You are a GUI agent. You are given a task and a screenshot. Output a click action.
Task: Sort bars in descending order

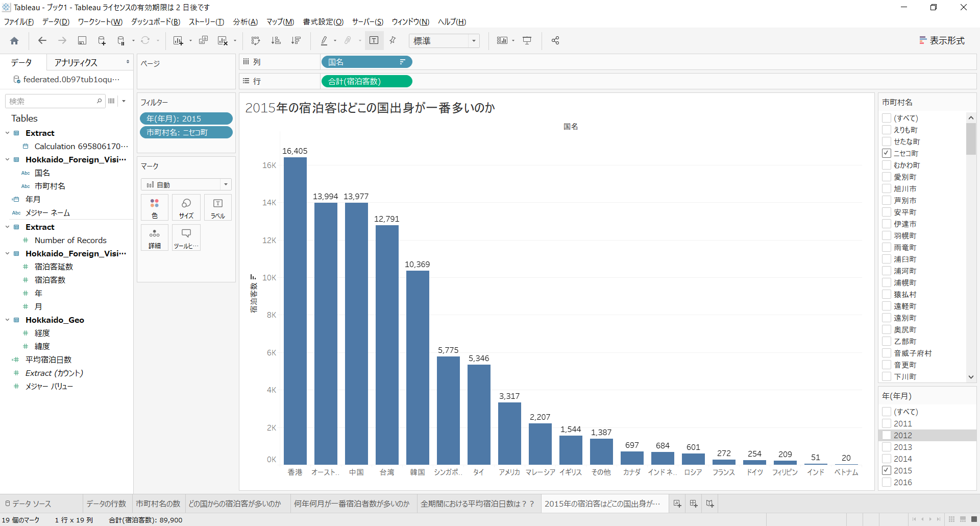[296, 41]
